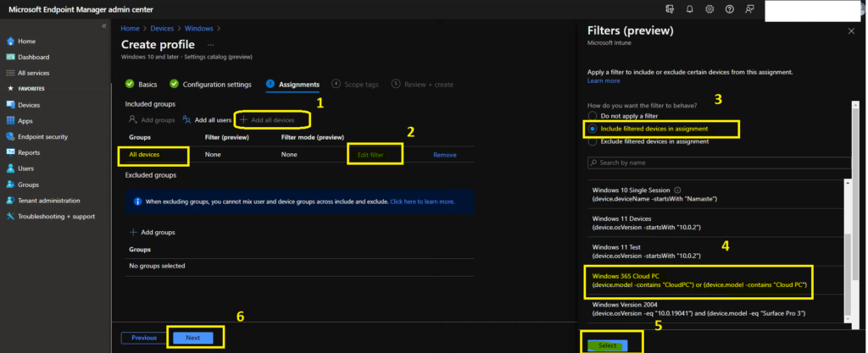Image resolution: width=868 pixels, height=353 pixels.
Task: Open the Help question mark icon
Action: 730,9
